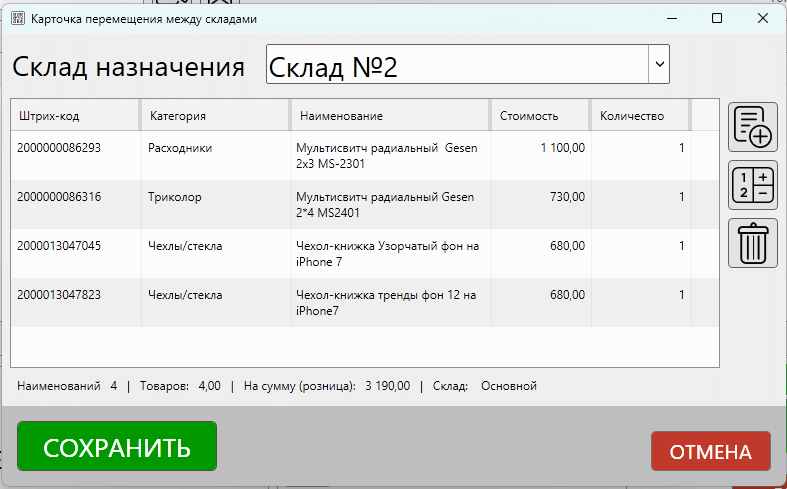Viewport: 787px width, 489px height.
Task: Sort by Штрих-код column header
Action: [75, 116]
